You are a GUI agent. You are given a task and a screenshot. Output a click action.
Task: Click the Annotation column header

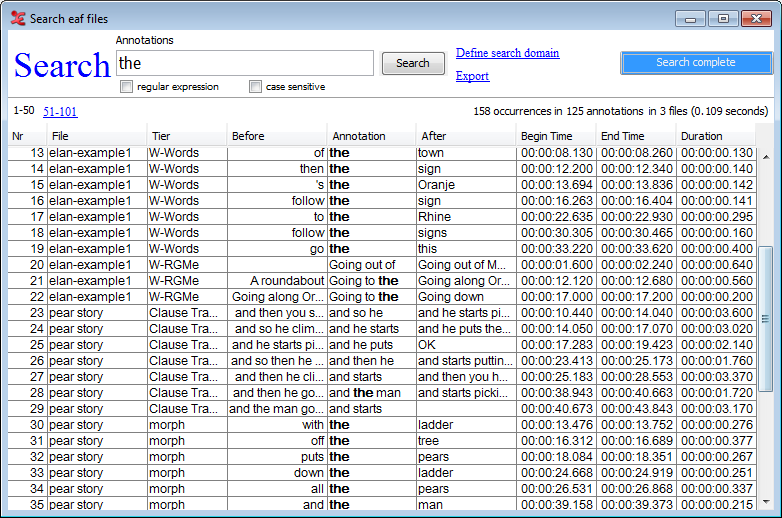pyautogui.click(x=372, y=136)
